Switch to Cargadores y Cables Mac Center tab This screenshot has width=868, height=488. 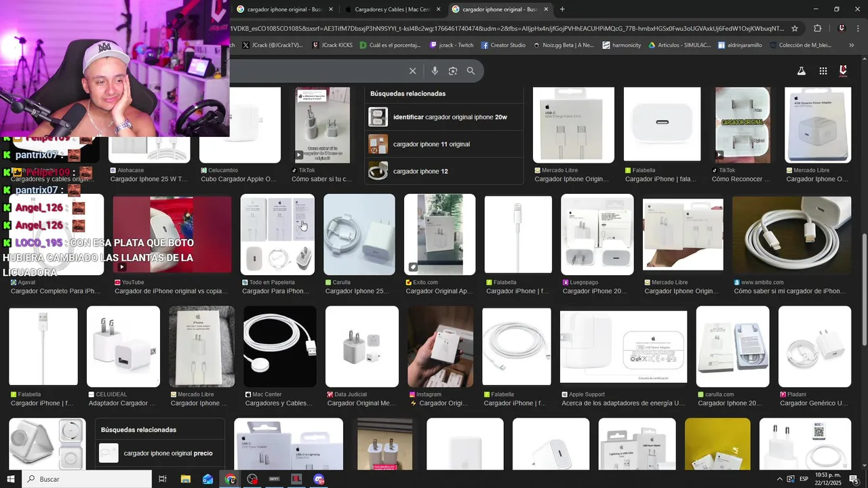coord(392,9)
